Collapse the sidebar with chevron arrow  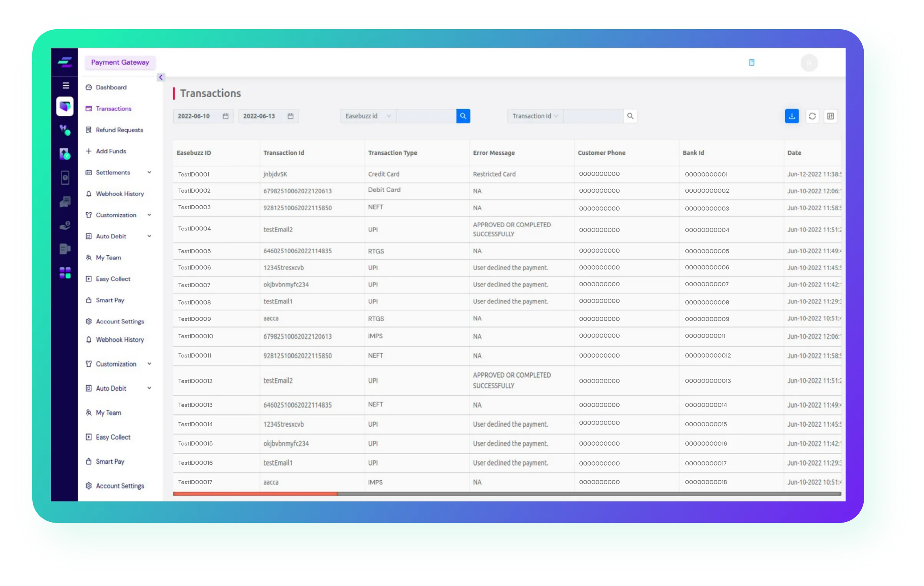click(x=161, y=77)
